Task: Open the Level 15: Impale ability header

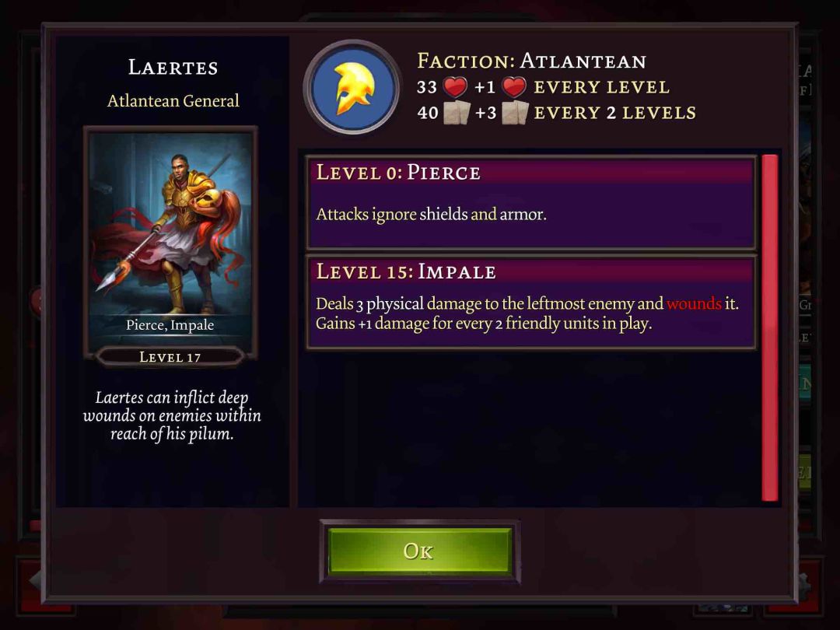Action: (530, 271)
